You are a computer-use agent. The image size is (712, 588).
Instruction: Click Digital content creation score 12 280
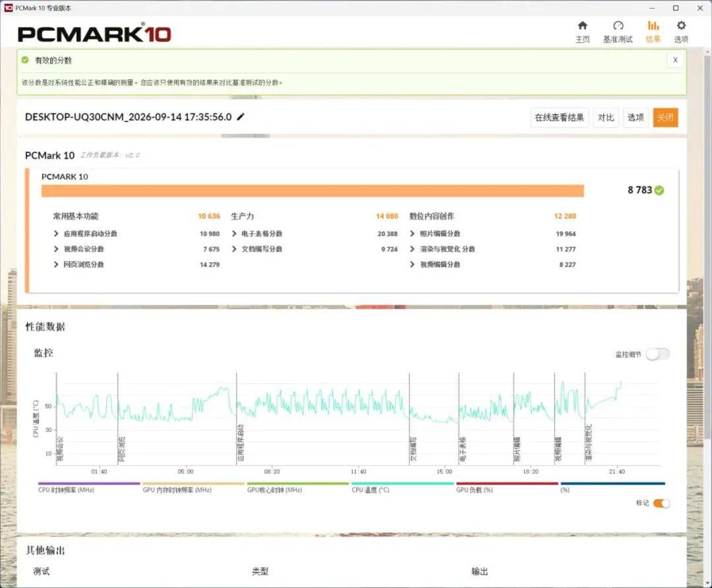(565, 216)
